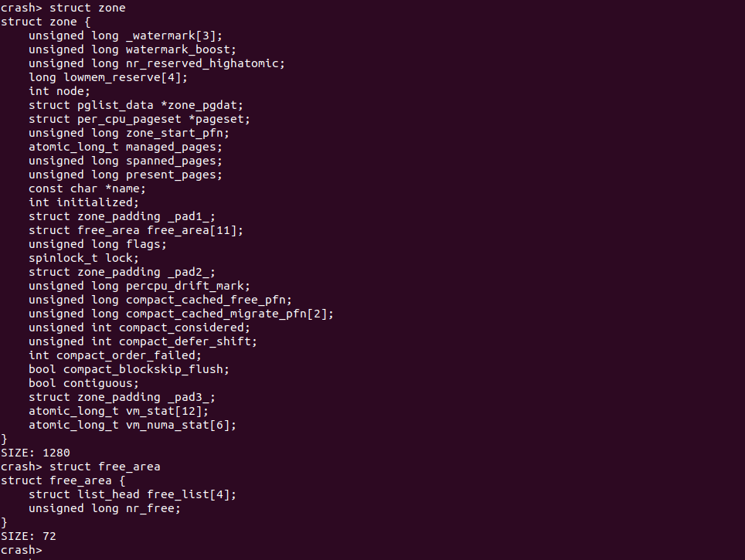745x560 pixels.
Task: Click the 'bool contiguous' member line
Action: point(83,383)
